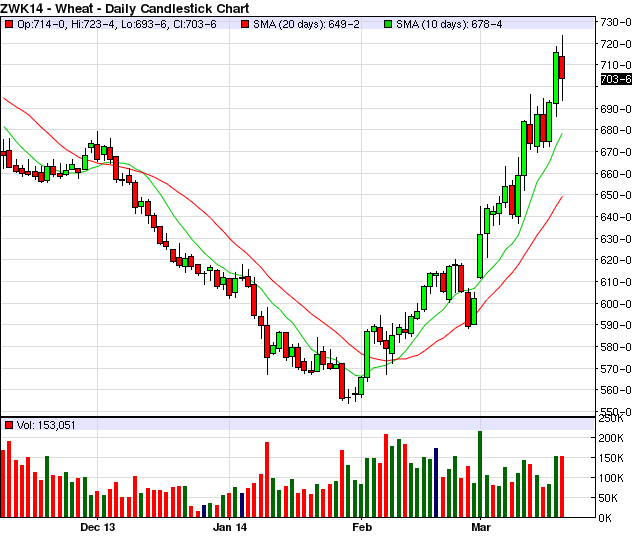Click the 100K volume axis label
Viewport: 640px width, 536px height.
pyautogui.click(x=611, y=478)
